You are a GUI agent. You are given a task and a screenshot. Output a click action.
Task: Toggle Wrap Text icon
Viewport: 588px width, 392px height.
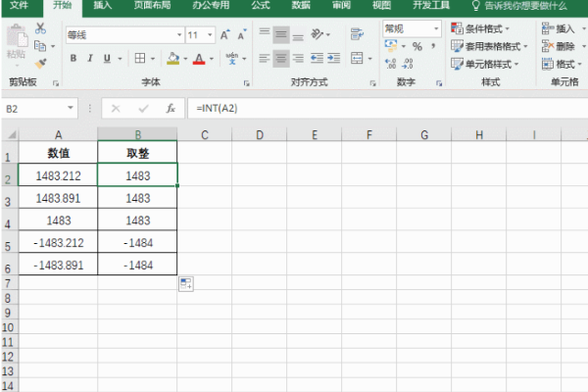357,34
